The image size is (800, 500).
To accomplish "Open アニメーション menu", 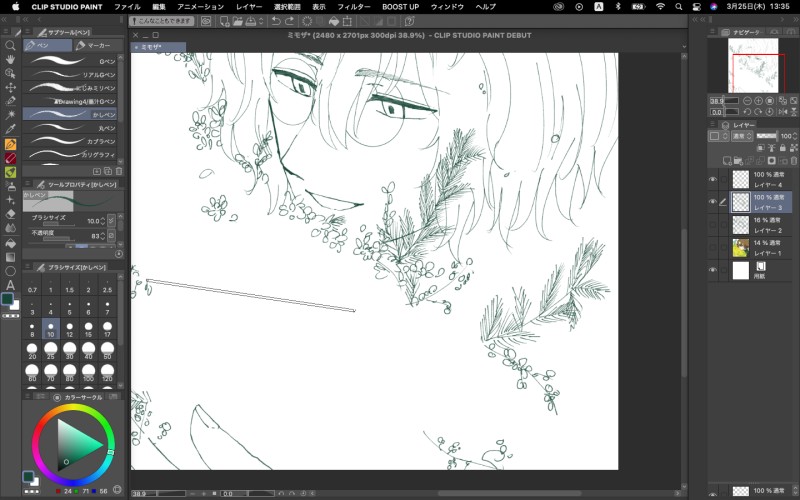I will [200, 7].
